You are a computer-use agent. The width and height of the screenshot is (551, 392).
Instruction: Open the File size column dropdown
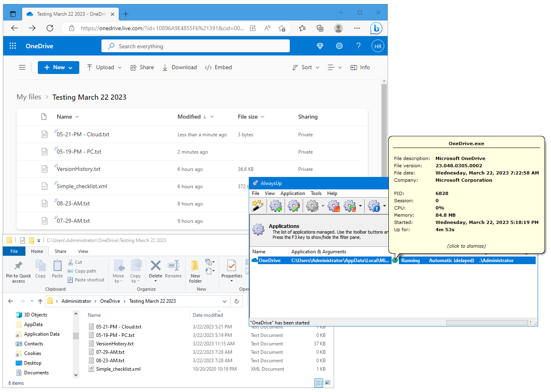tap(263, 117)
